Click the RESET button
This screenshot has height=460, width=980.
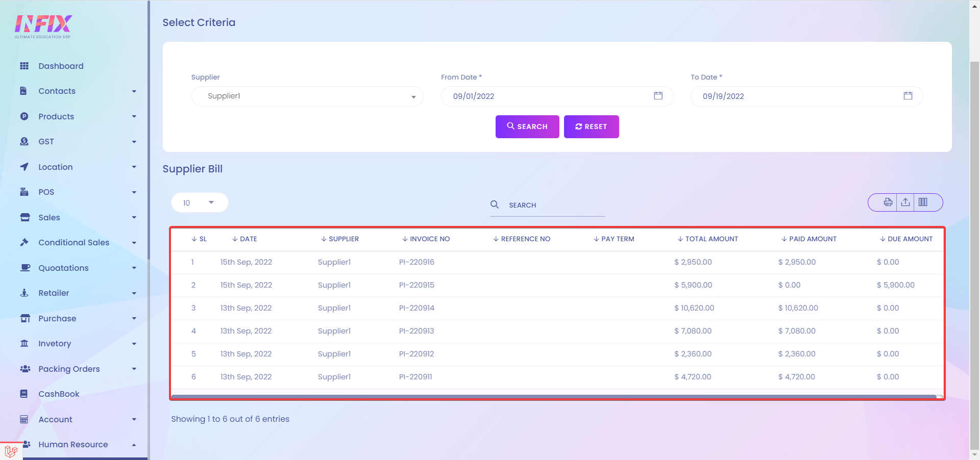(591, 126)
